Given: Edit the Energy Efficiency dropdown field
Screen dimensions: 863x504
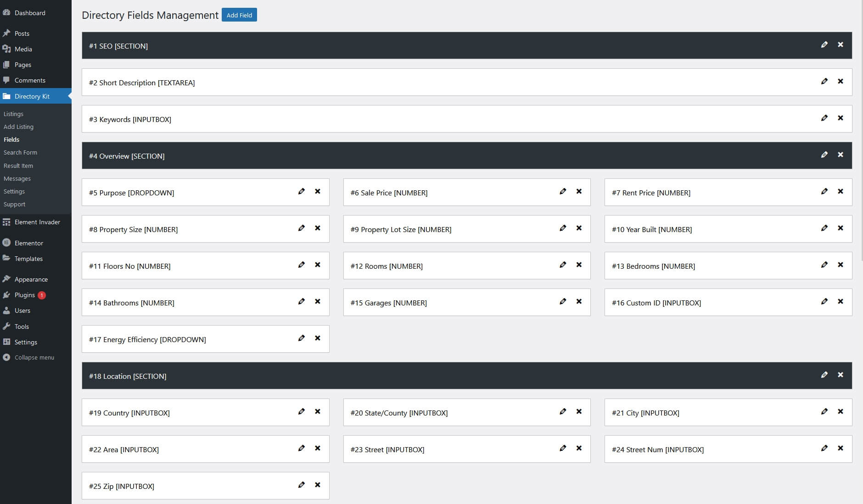Looking at the screenshot, I should coord(302,338).
